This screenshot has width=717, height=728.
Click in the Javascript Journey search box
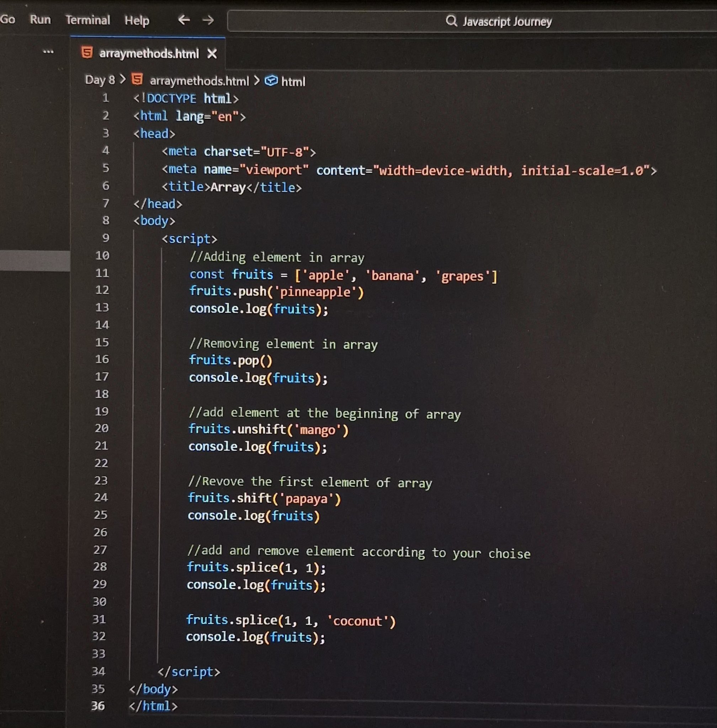tap(506, 21)
